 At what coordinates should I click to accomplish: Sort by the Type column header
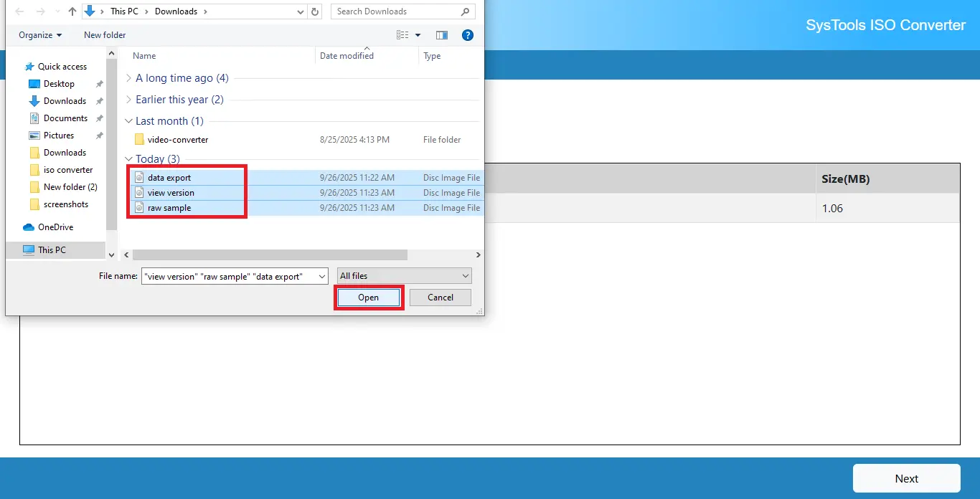pyautogui.click(x=432, y=56)
